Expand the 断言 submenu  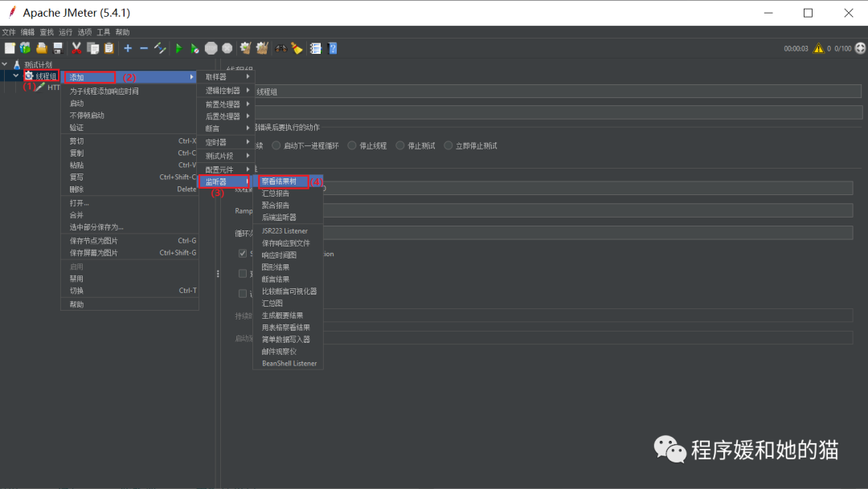226,128
